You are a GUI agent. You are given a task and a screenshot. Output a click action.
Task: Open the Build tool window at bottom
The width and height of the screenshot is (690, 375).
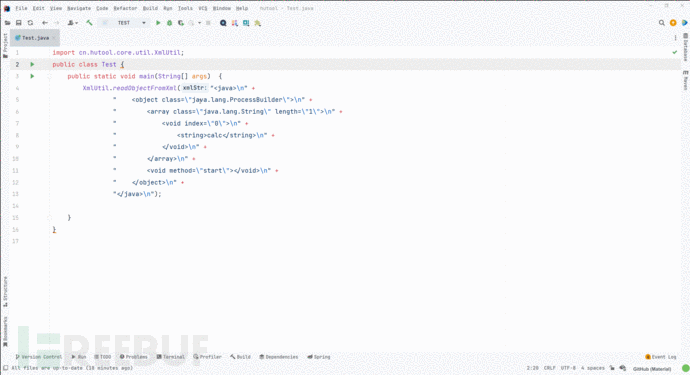pos(240,357)
